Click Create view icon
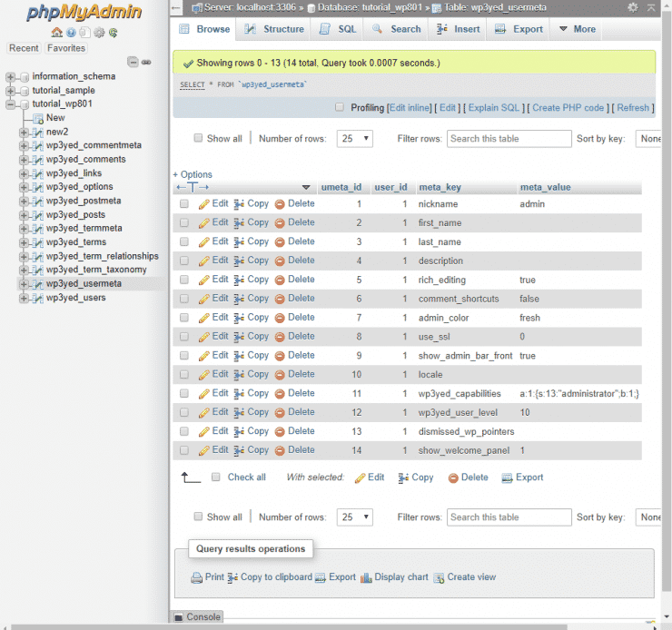The image size is (672, 630). point(439,577)
